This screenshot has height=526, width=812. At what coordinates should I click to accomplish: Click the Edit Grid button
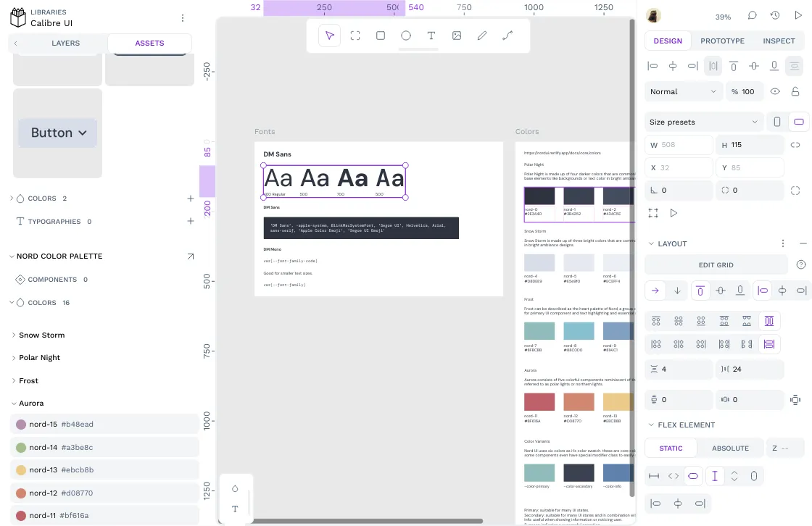tap(716, 264)
